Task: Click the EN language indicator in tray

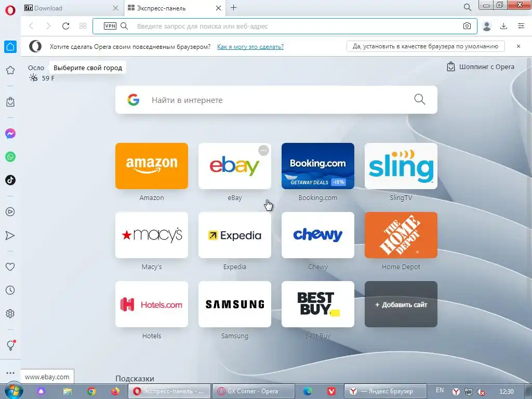Action: point(440,391)
